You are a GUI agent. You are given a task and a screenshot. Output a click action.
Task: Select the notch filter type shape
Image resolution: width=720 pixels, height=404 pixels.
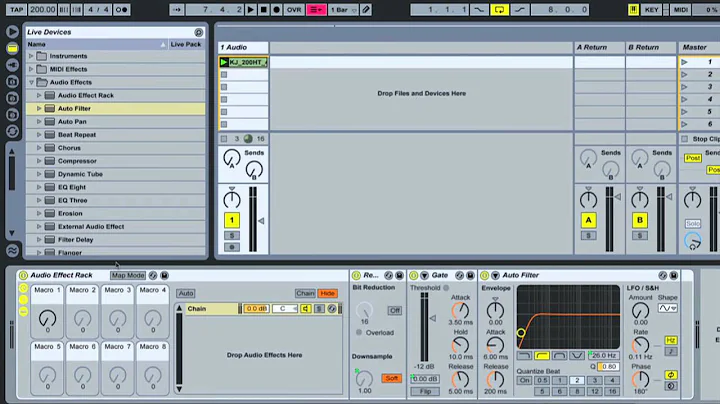point(577,355)
